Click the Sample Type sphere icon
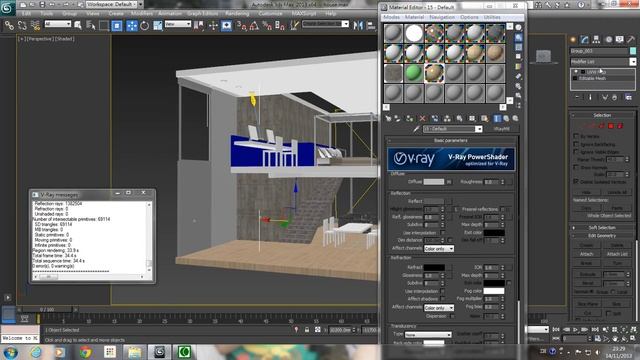The width and height of the screenshot is (640, 360). click(518, 27)
